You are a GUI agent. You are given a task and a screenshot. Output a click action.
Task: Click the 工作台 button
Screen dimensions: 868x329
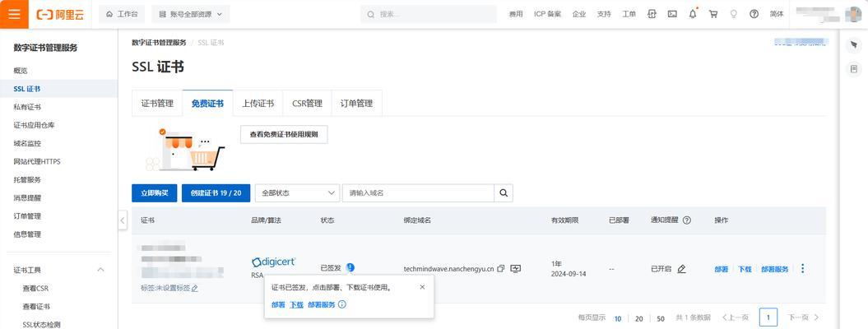122,14
